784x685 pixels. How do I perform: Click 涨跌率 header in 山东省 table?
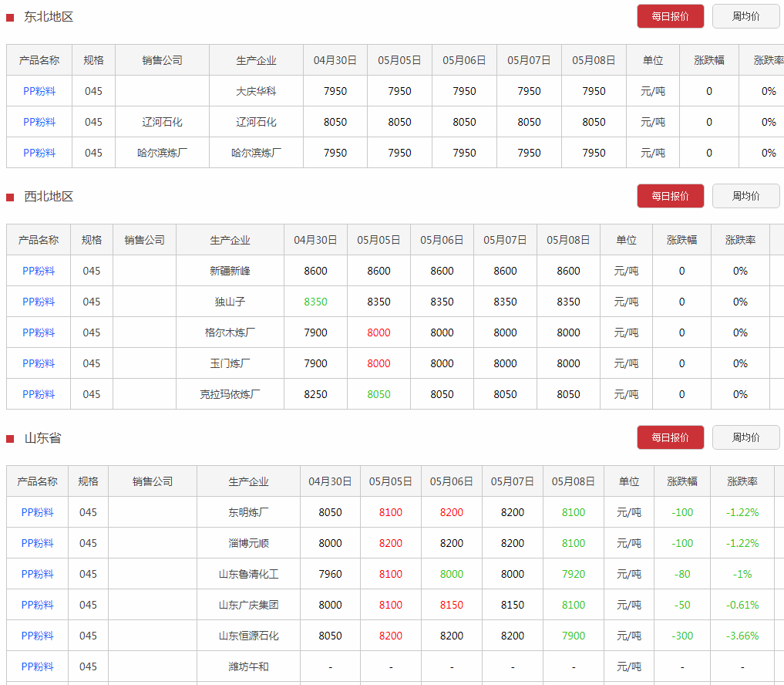pos(742,481)
